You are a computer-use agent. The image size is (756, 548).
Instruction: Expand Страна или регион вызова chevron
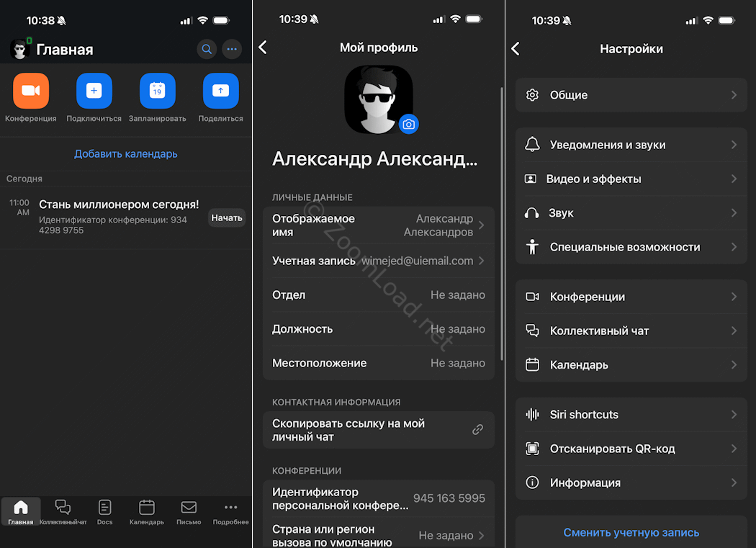[x=481, y=536]
